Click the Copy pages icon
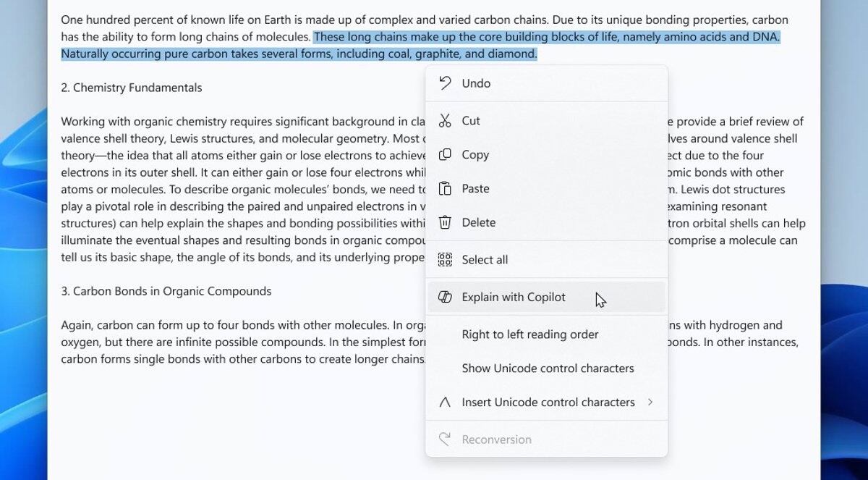 [x=445, y=154]
